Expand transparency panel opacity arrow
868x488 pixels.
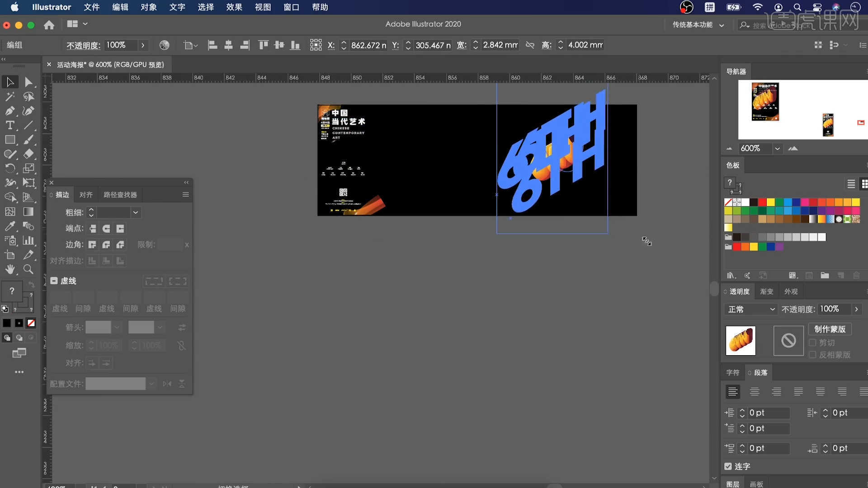tap(856, 309)
